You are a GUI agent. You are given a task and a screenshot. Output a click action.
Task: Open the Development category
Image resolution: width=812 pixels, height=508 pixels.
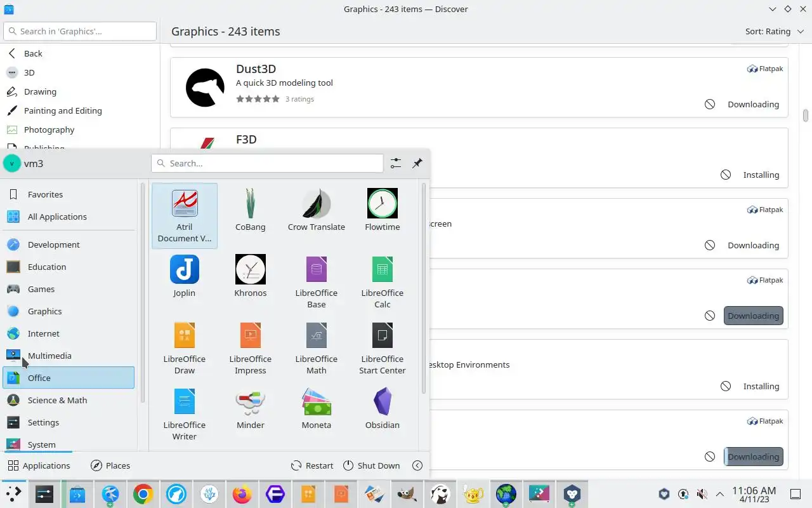[69, 244]
